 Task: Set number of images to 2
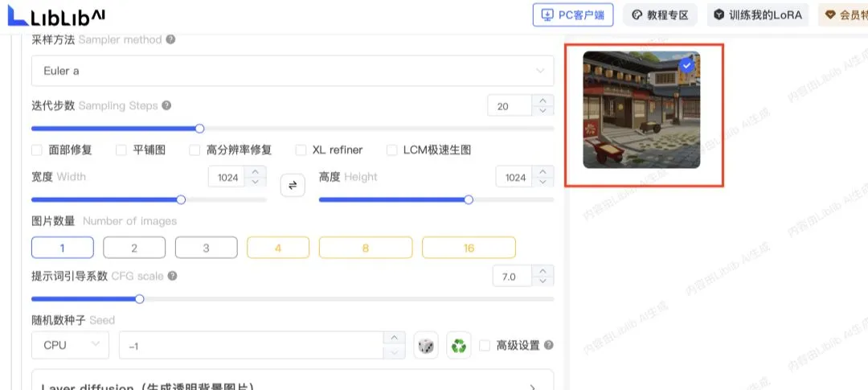pyautogui.click(x=134, y=248)
